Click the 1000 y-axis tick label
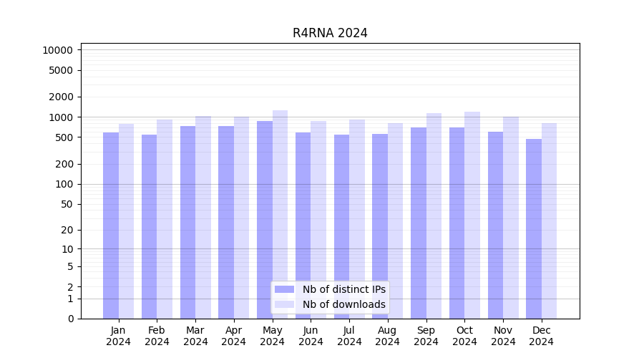Image resolution: width=644 pixels, height=358 pixels. point(60,117)
